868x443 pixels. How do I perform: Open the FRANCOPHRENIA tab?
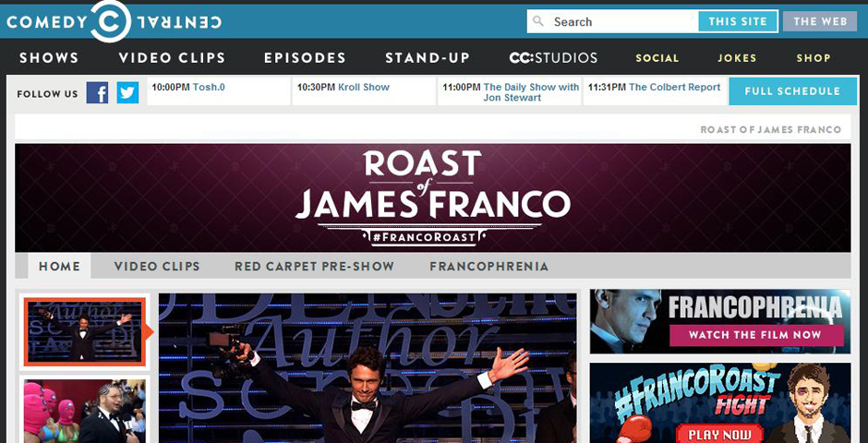(x=489, y=266)
